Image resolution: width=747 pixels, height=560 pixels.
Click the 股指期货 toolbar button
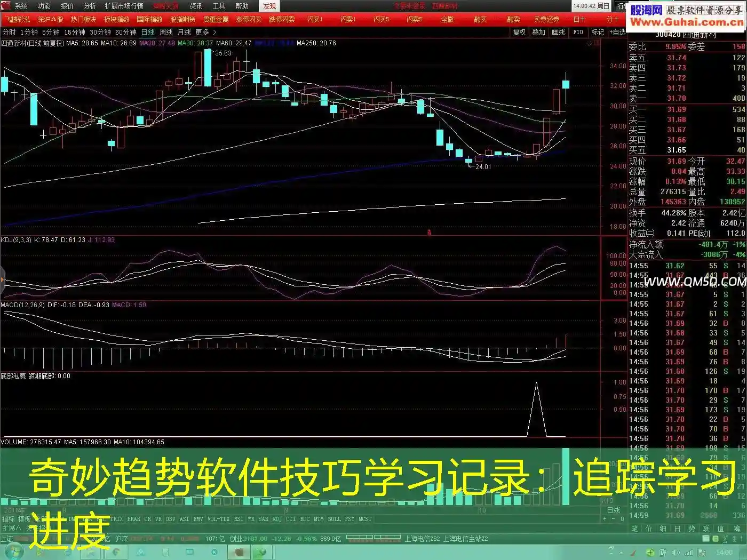coord(183,19)
